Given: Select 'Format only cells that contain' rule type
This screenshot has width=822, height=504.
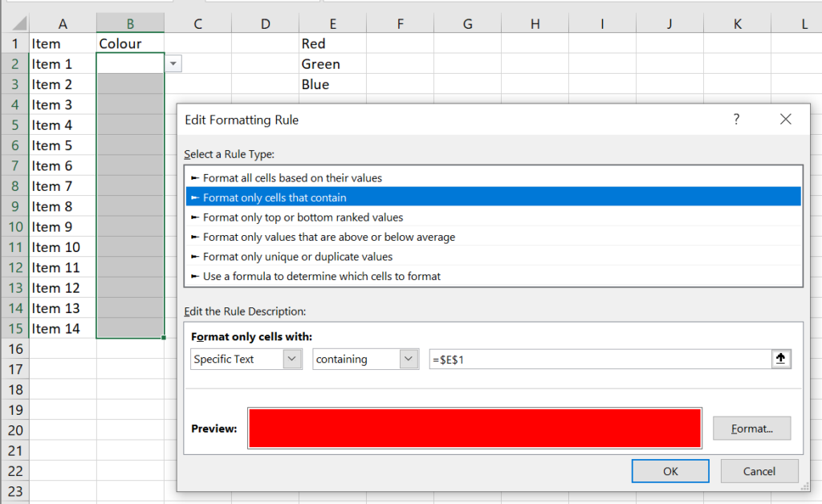Looking at the screenshot, I should pyautogui.click(x=275, y=197).
